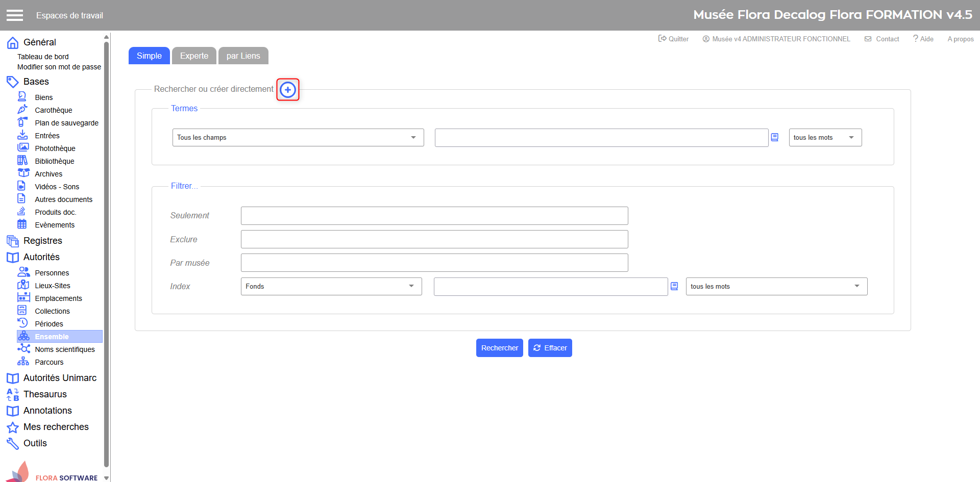
Task: Click the Quitter link
Action: pos(674,39)
